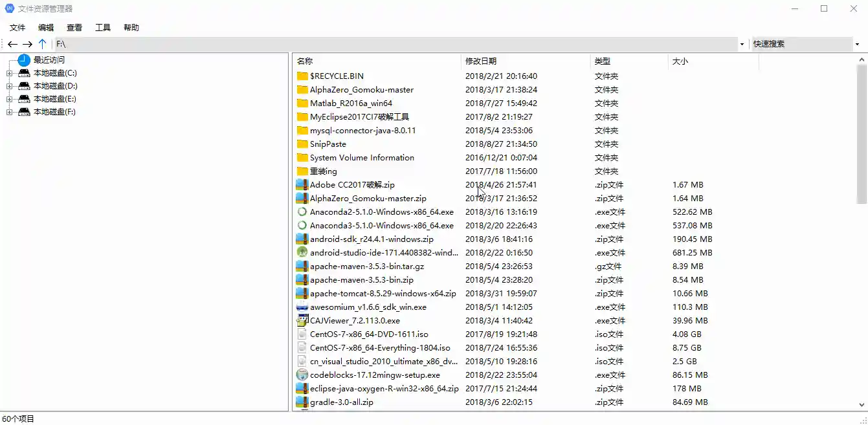Open the address bar path dropdown
The height and width of the screenshot is (425, 868).
[742, 45]
